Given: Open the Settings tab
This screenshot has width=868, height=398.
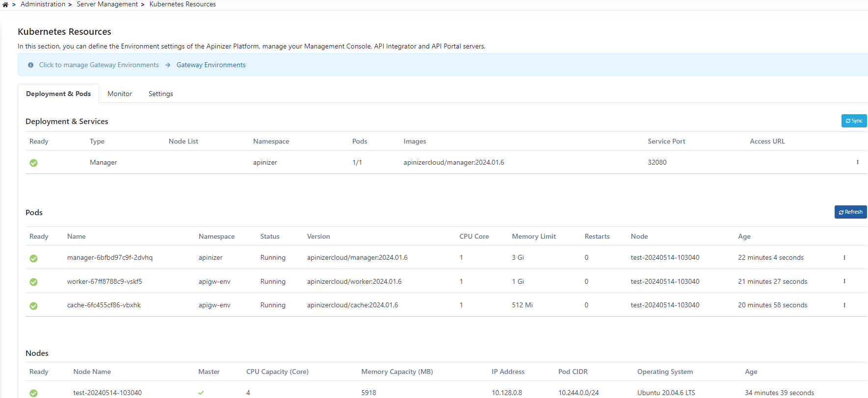Looking at the screenshot, I should pyautogui.click(x=160, y=94).
